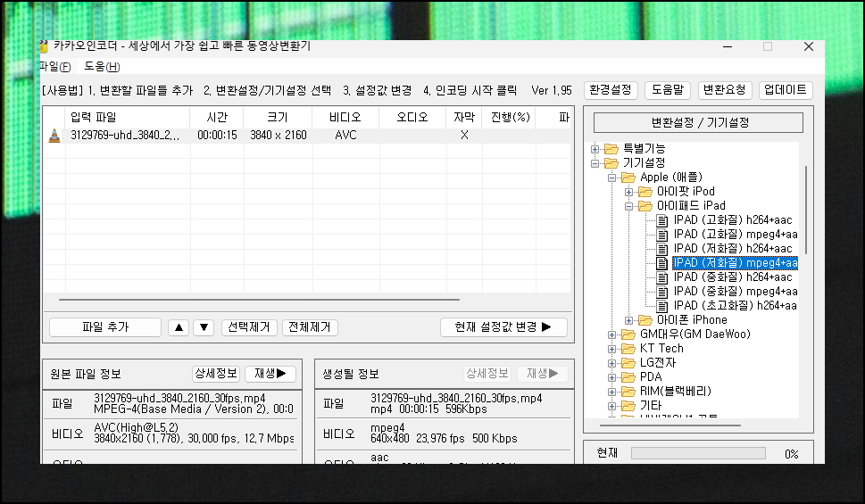Expand the LG전자 node

click(x=611, y=363)
